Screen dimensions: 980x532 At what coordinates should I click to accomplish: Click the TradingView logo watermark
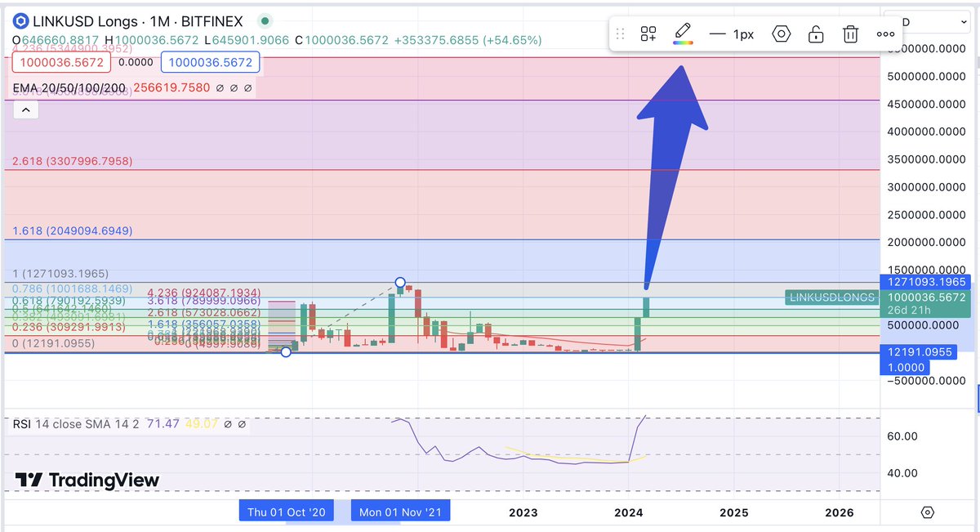pos(84,481)
